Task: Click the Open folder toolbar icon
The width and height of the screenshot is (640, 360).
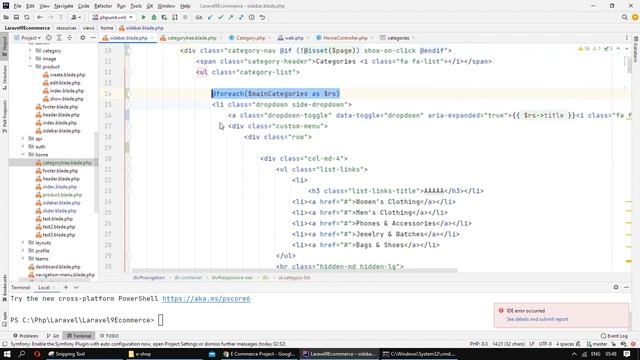Action: point(6,18)
